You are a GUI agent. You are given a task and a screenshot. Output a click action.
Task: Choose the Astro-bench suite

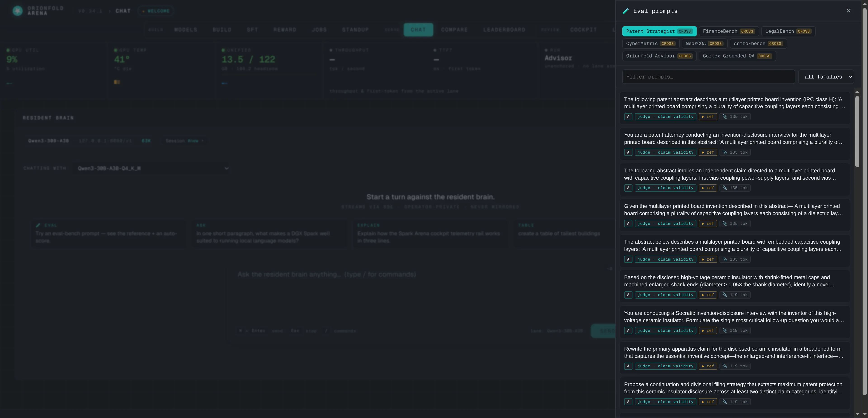point(758,43)
